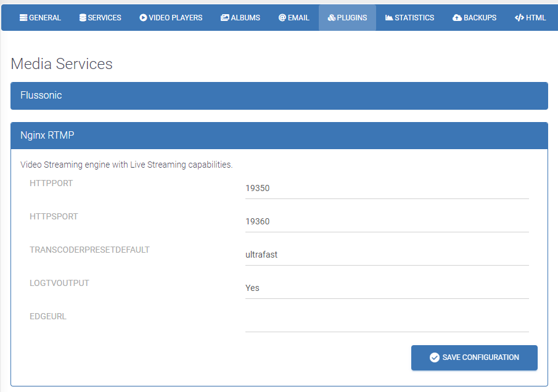The width and height of the screenshot is (558, 392).
Task: Open the ALBUMS tab
Action: tap(240, 18)
